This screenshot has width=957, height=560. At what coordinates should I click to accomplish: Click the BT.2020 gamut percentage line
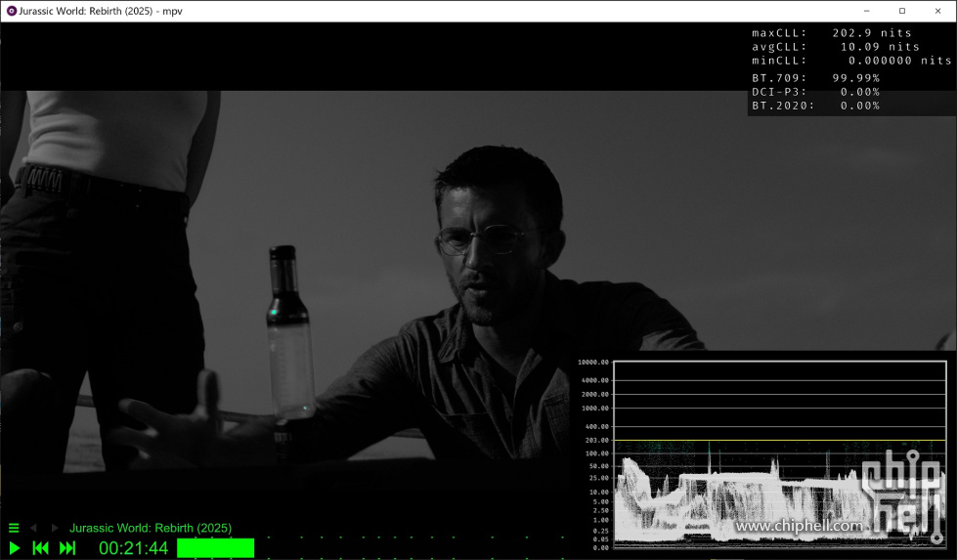[x=815, y=106]
